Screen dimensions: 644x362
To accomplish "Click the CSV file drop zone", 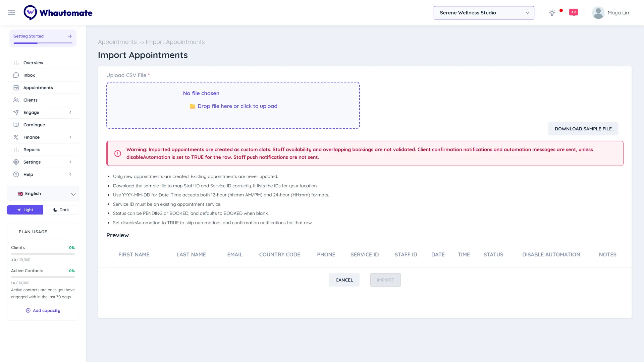I will point(233,105).
